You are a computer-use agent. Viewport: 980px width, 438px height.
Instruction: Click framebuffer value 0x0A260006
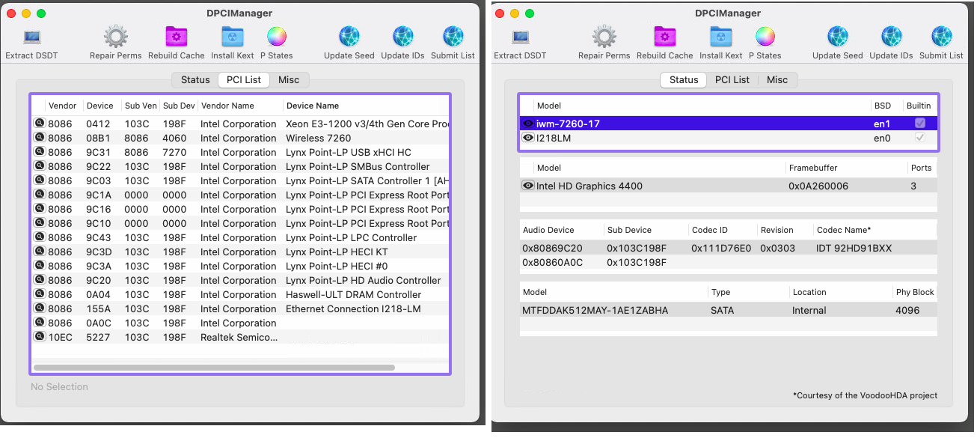coord(818,186)
